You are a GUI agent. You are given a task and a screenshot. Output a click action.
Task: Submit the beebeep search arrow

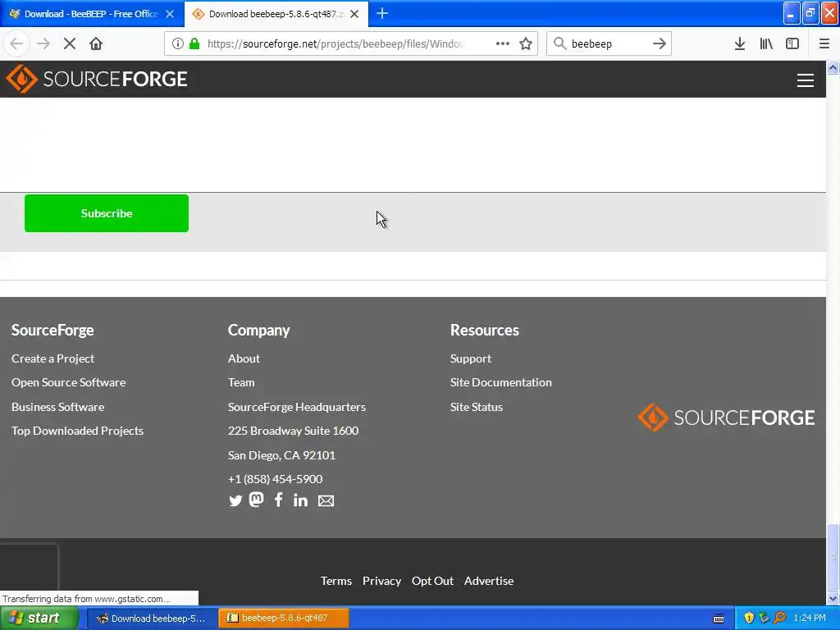pyautogui.click(x=660, y=43)
